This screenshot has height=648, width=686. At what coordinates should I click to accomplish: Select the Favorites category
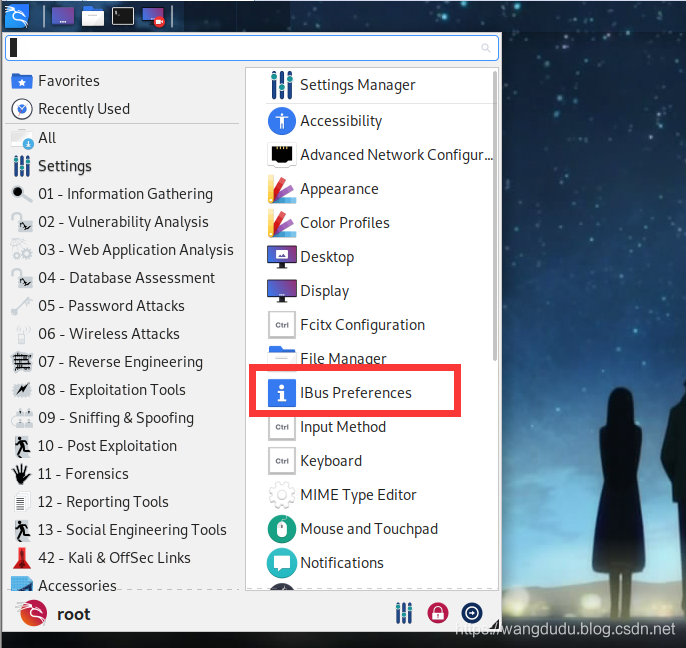click(x=124, y=81)
